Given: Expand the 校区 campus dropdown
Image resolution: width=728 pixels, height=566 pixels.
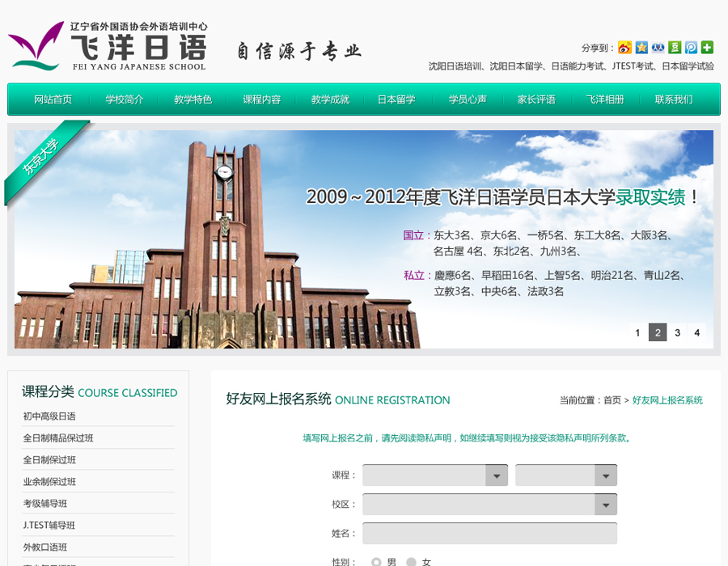Looking at the screenshot, I should click(x=489, y=505).
